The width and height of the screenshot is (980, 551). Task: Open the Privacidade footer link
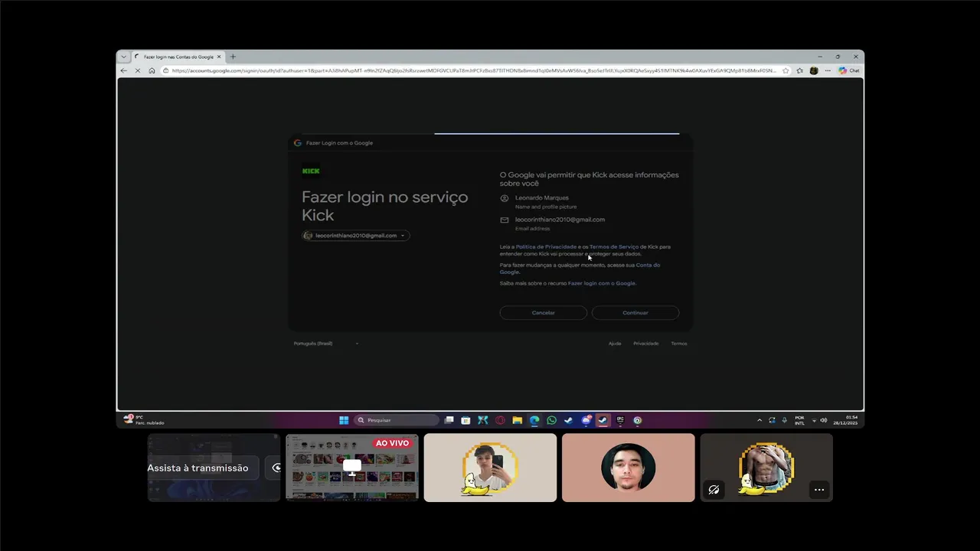pos(646,344)
